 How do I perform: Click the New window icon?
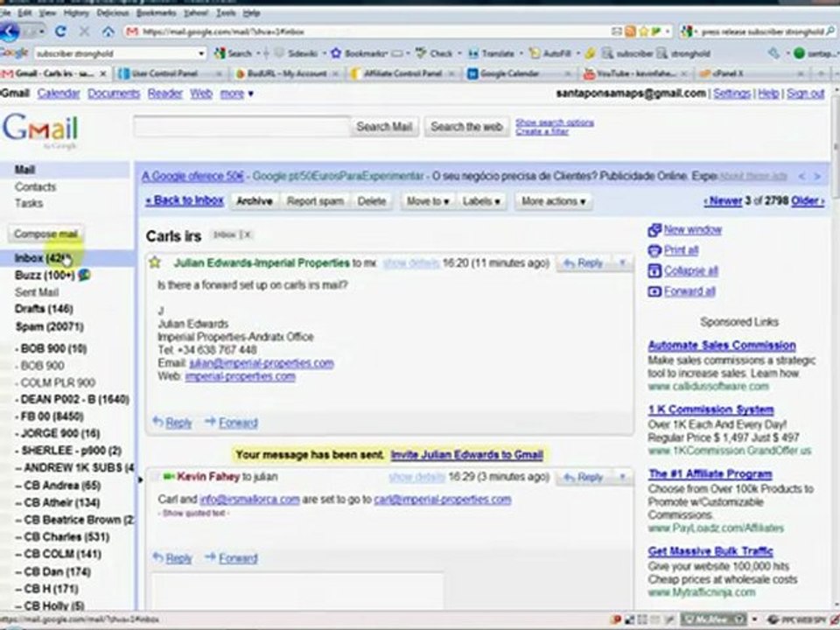[x=654, y=230]
